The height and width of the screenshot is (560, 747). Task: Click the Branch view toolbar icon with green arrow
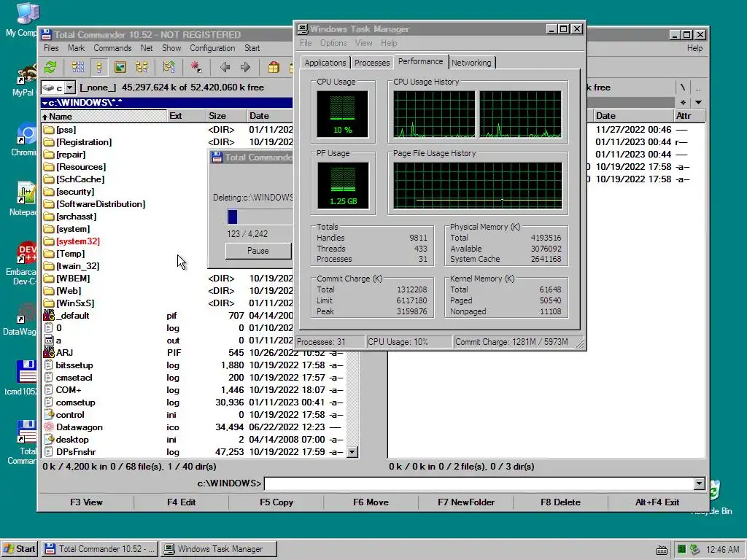[169, 67]
